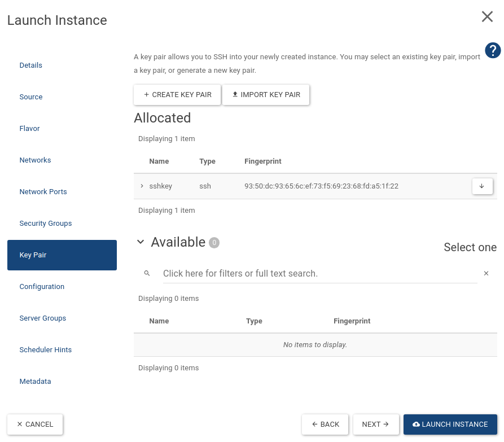Open the Configuration step
The width and height of the screenshot is (504, 442).
tap(42, 287)
